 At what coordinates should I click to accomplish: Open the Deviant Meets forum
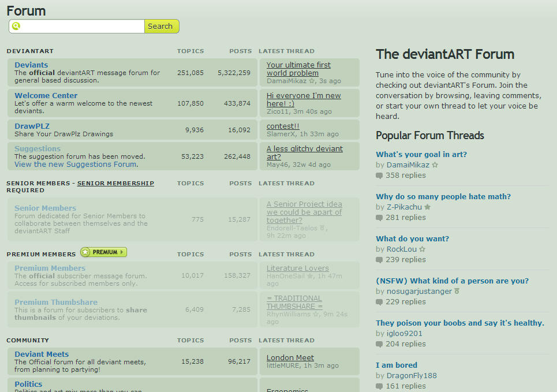pos(42,354)
